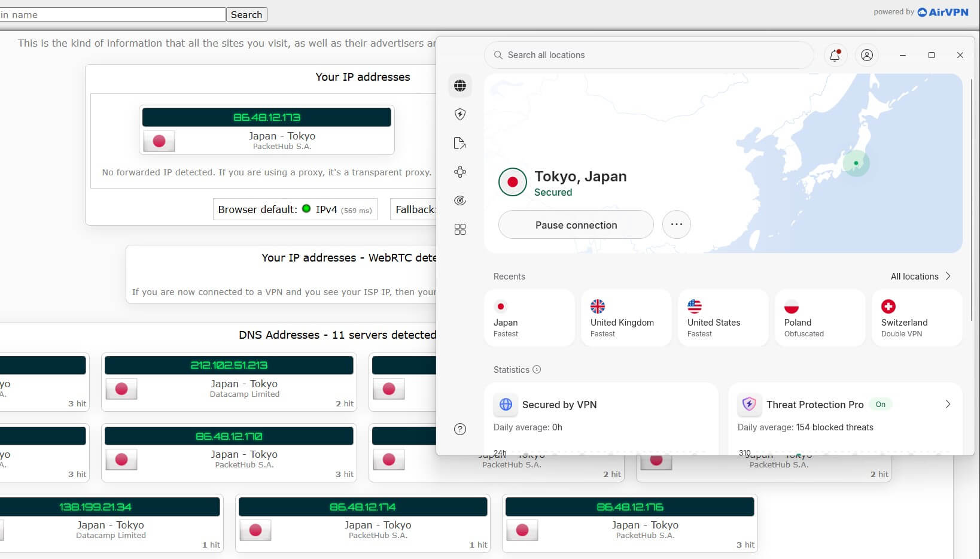Click 'DNS Addresses - 11 servers detected' heading
The height and width of the screenshot is (559, 980).
[x=337, y=335]
